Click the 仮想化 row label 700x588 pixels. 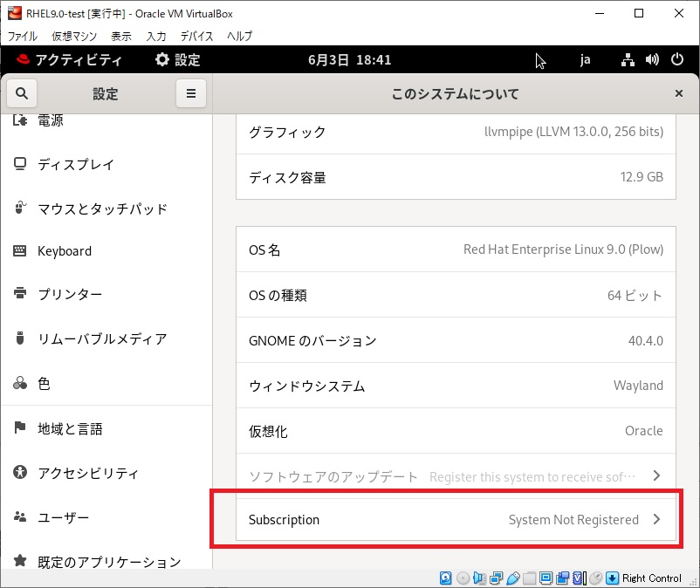268,432
